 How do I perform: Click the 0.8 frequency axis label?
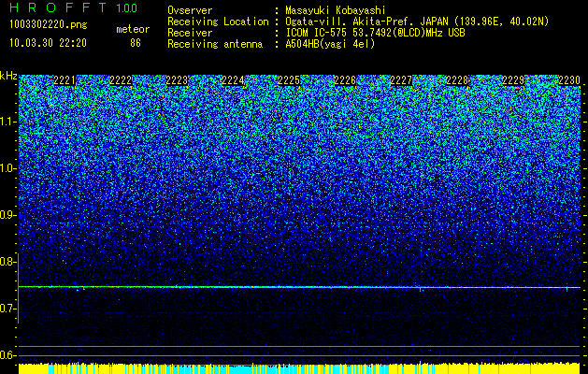7,262
